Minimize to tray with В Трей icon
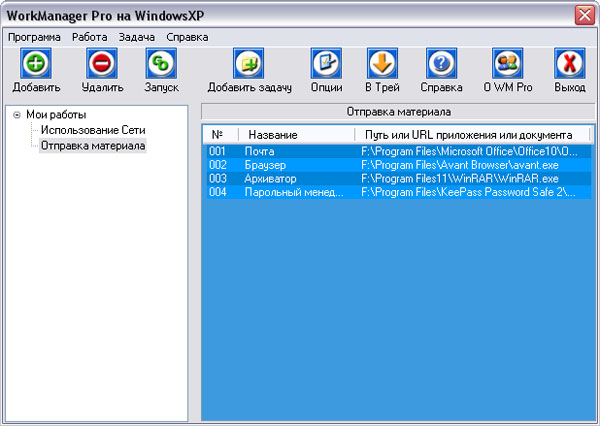The width and height of the screenshot is (600, 426). point(382,63)
